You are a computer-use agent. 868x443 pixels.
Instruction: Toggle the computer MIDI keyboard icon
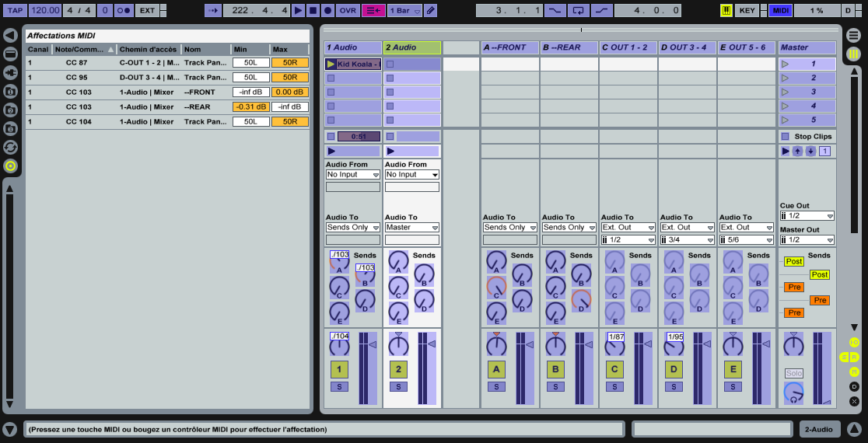(x=726, y=10)
